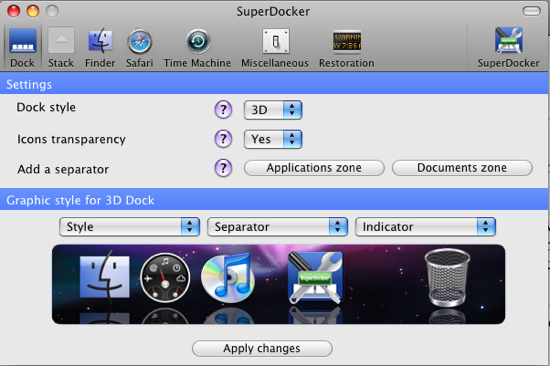Image resolution: width=550 pixels, height=366 pixels.
Task: Click Apply changes
Action: (x=262, y=348)
